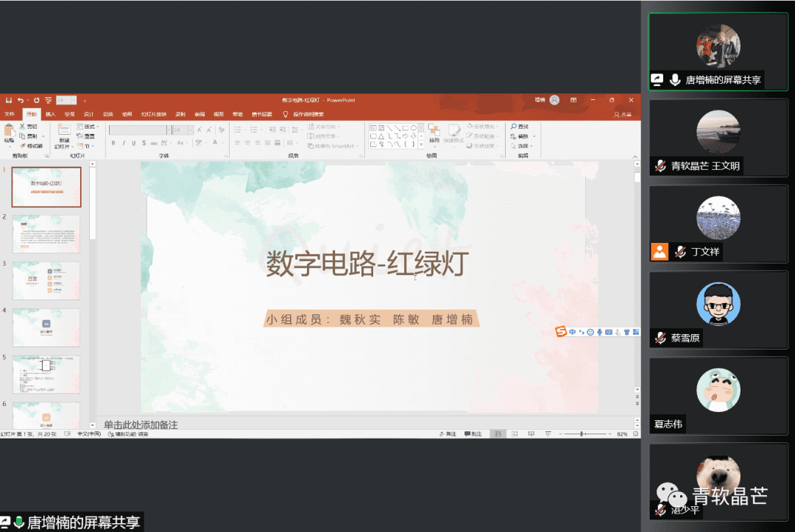Insert a new slide with 新建幻灯片
Screen dimensions: 795x532
(64, 136)
